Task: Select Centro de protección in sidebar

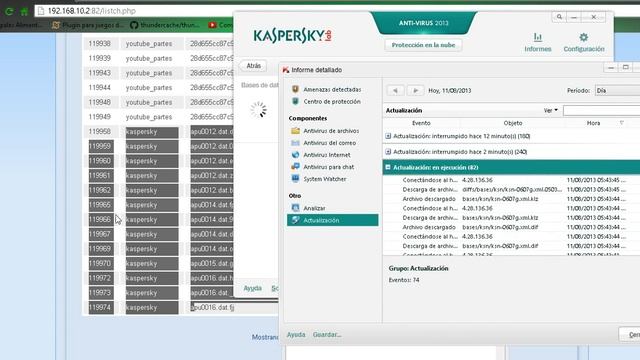Action: 332,101
